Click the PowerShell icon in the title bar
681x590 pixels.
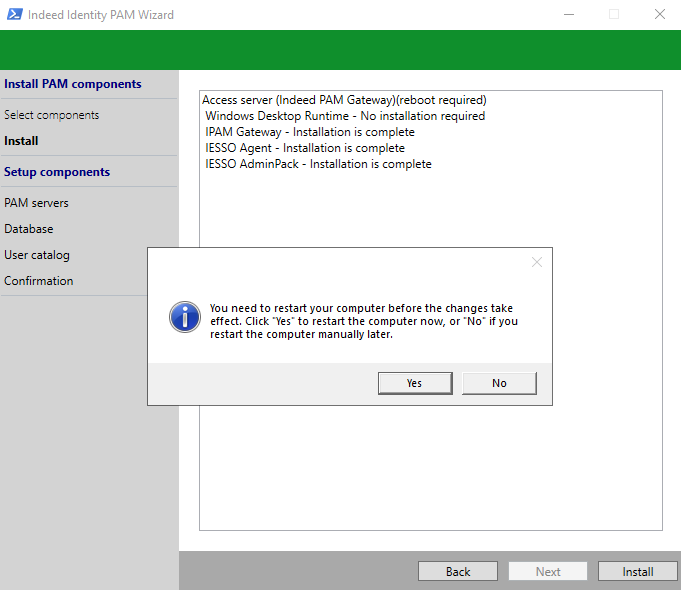13,15
